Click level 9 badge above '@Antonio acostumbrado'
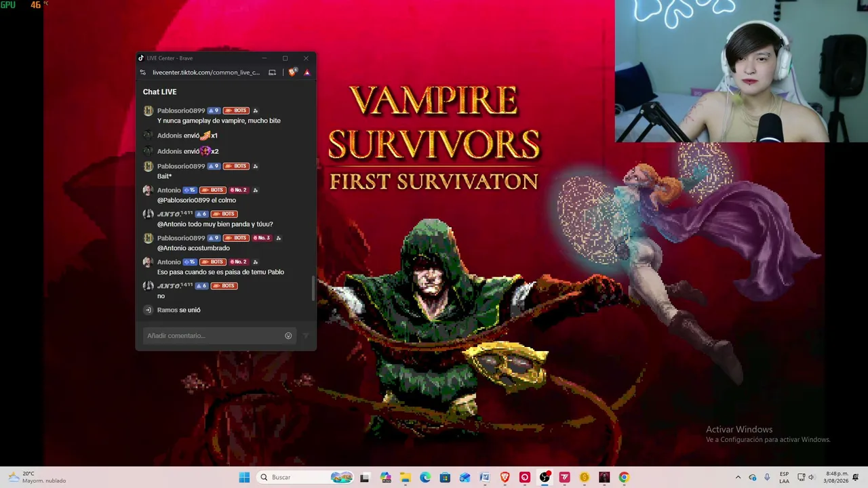868x488 pixels. [214, 238]
